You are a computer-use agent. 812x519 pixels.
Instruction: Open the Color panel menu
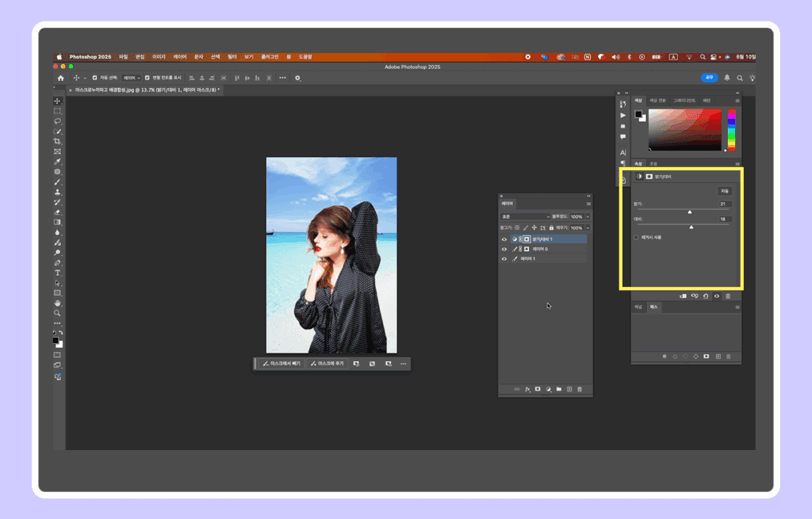point(737,101)
